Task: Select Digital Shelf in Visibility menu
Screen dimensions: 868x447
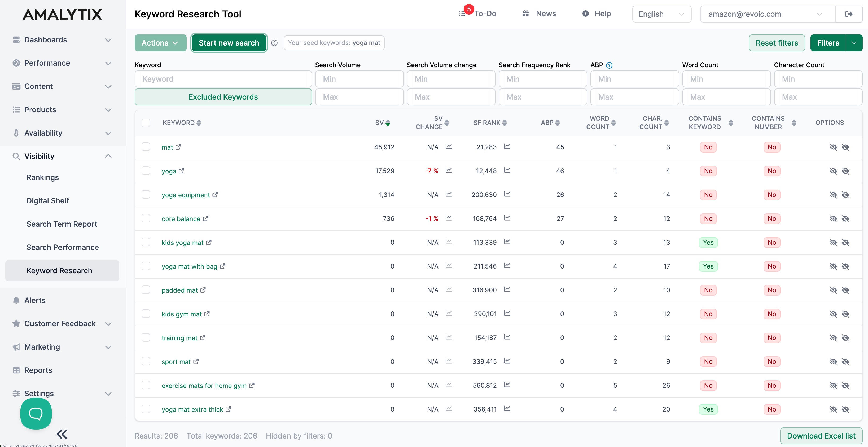Action: [x=47, y=201]
